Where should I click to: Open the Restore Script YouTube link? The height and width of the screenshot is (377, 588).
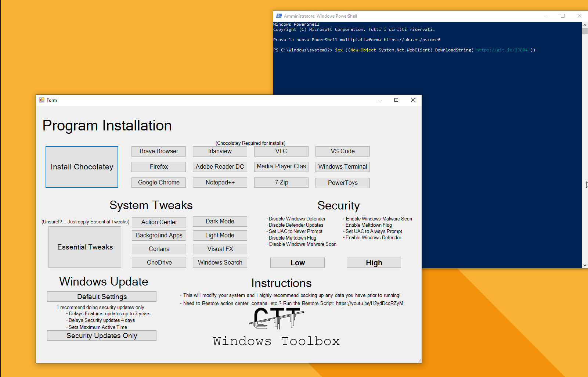coord(369,303)
